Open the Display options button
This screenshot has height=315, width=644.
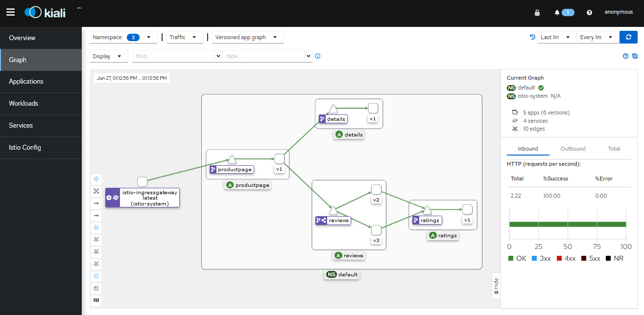tap(109, 56)
